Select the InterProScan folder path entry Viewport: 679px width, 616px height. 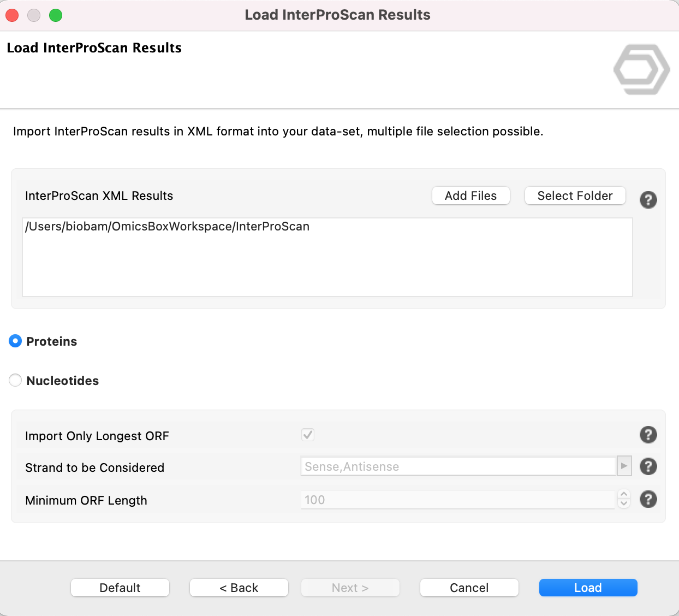tap(168, 227)
